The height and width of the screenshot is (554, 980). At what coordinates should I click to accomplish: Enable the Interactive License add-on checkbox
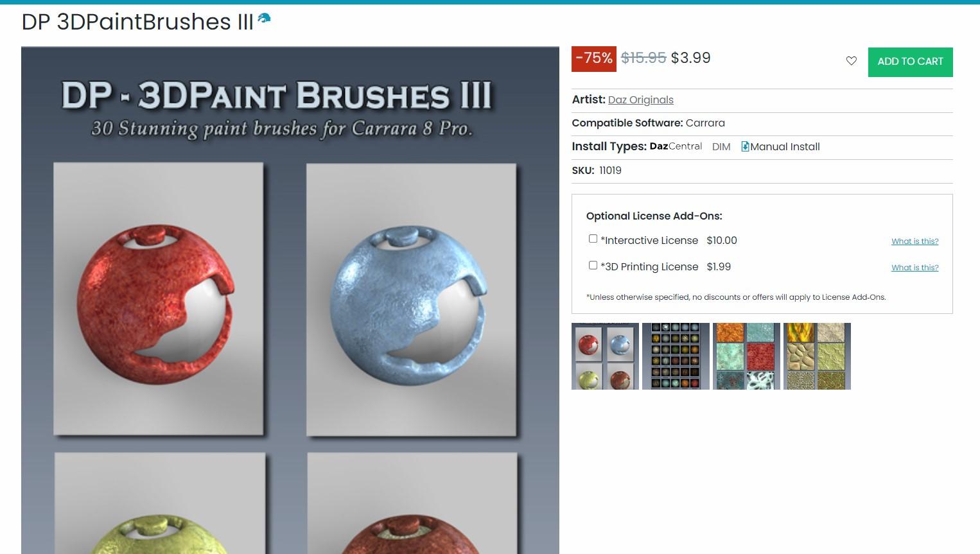593,239
